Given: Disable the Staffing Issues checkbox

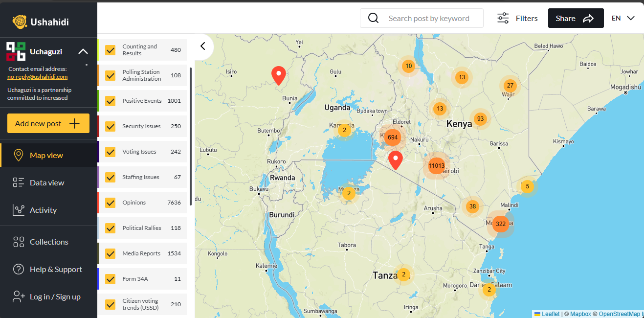Looking at the screenshot, I should (x=111, y=177).
